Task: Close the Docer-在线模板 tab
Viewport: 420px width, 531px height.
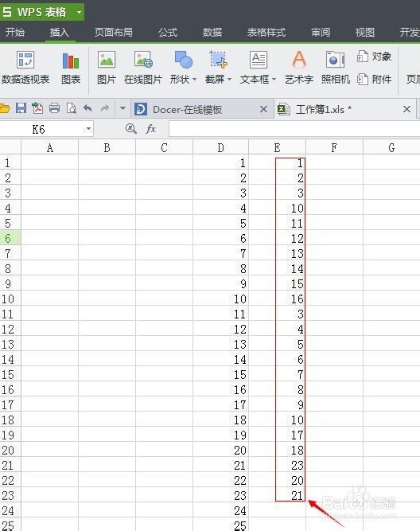Action: (x=263, y=109)
